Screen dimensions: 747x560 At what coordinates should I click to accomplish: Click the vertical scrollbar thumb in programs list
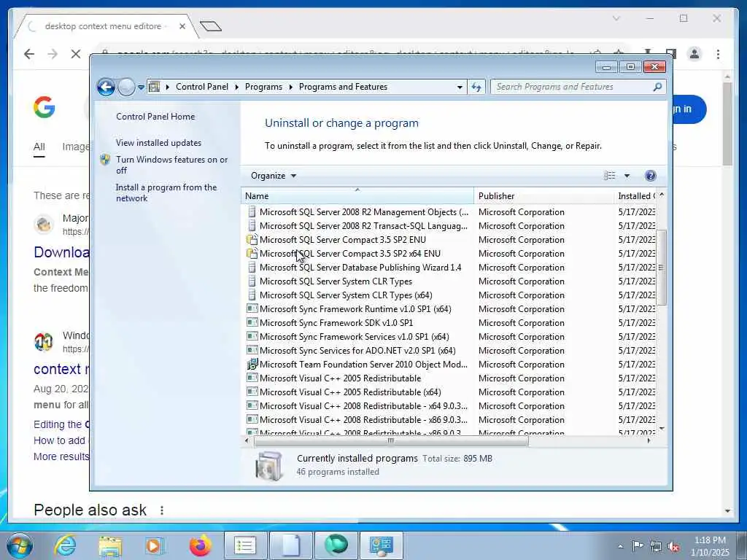[x=661, y=268]
